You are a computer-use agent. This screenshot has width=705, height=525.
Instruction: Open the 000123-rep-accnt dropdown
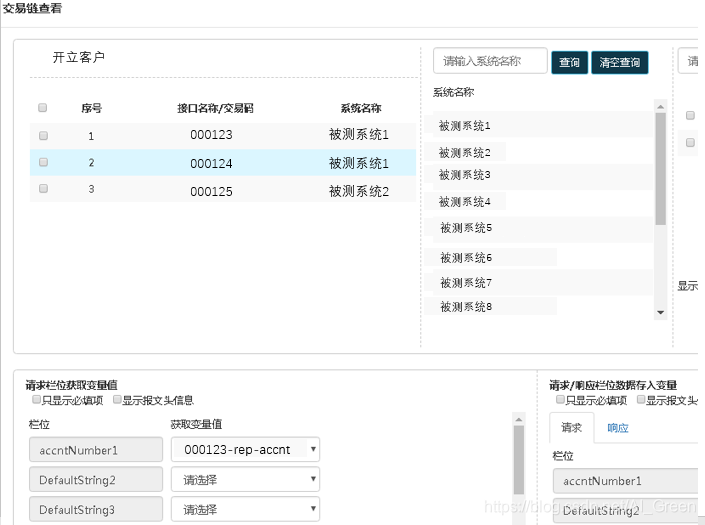coord(245,449)
